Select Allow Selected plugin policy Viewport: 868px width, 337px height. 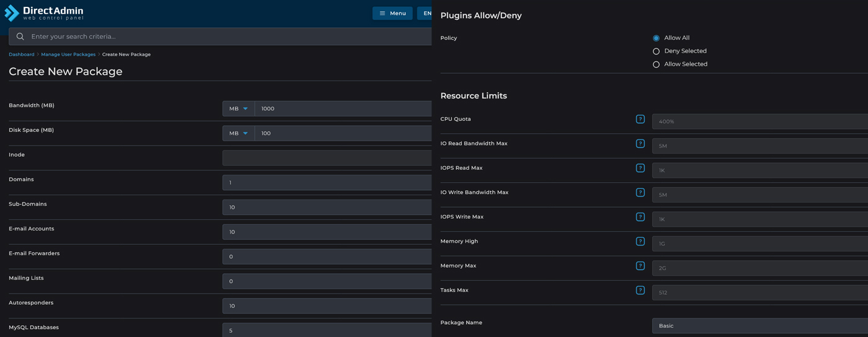(656, 64)
